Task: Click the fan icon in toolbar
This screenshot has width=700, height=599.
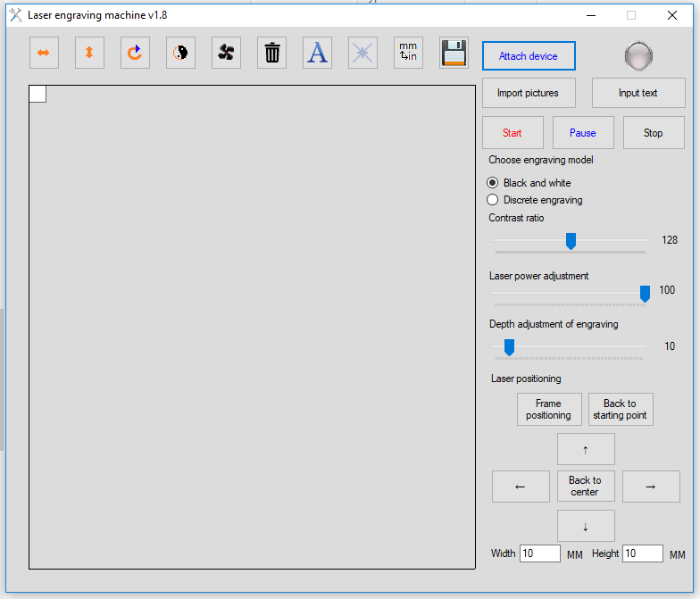Action: pos(226,53)
